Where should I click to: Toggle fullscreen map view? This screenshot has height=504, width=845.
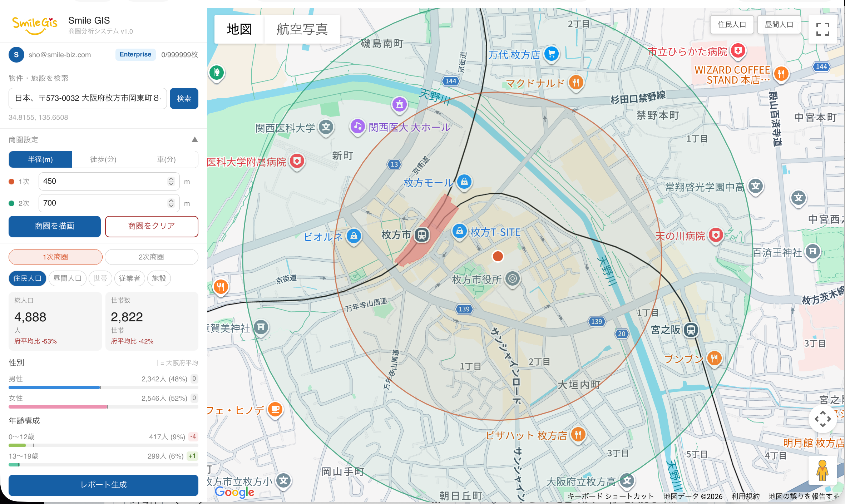tap(822, 29)
